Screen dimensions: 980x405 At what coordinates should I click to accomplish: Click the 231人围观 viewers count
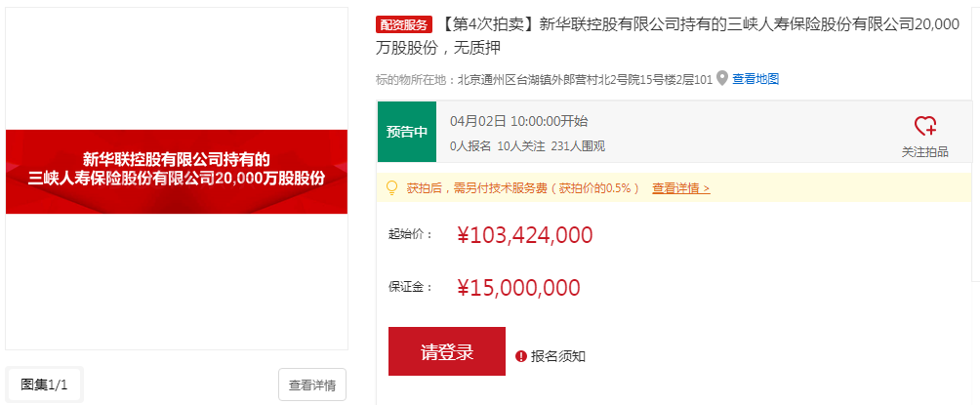point(578,146)
